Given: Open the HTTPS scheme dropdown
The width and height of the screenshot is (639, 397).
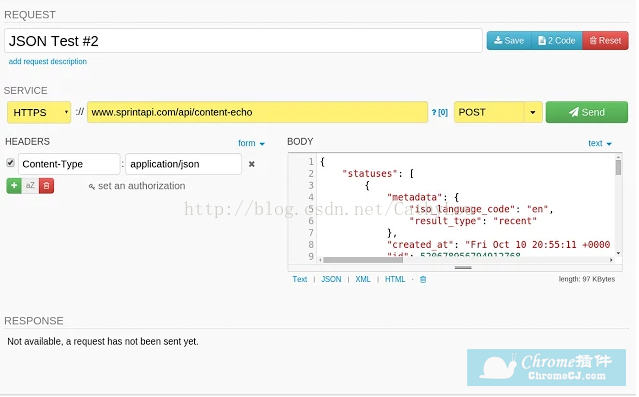Looking at the screenshot, I should coord(39,112).
